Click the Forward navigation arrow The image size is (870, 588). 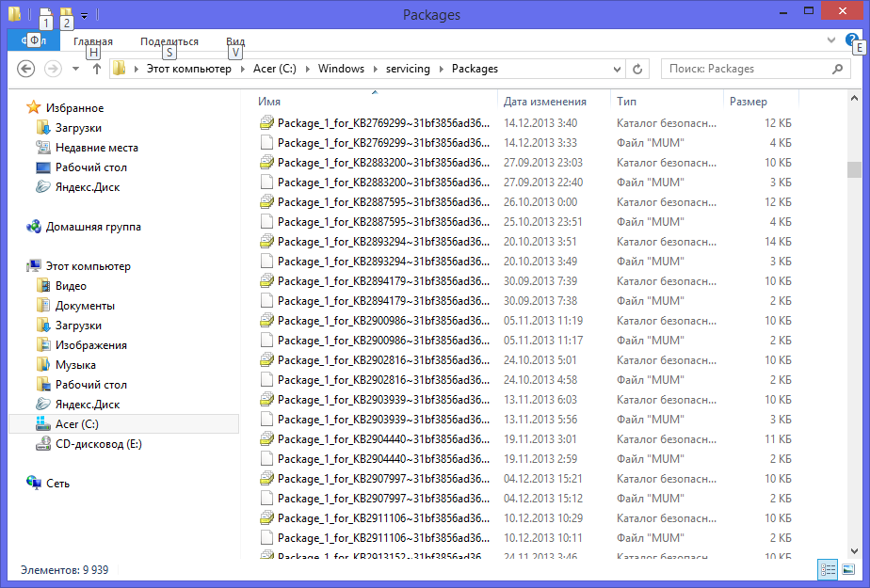click(54, 69)
